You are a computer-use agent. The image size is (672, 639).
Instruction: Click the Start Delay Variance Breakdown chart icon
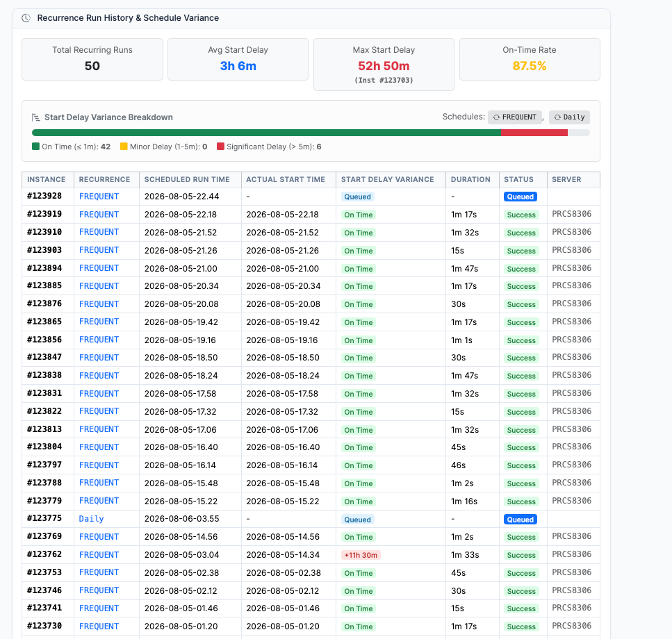point(36,117)
